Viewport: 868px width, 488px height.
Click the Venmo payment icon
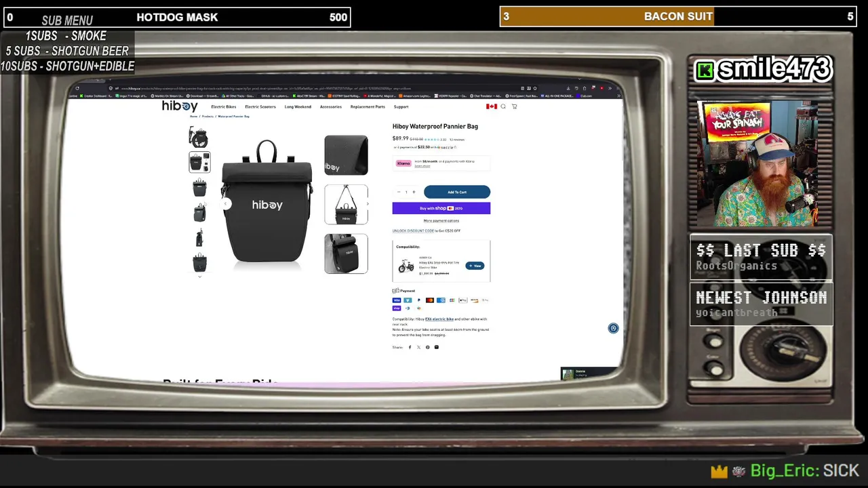click(408, 300)
